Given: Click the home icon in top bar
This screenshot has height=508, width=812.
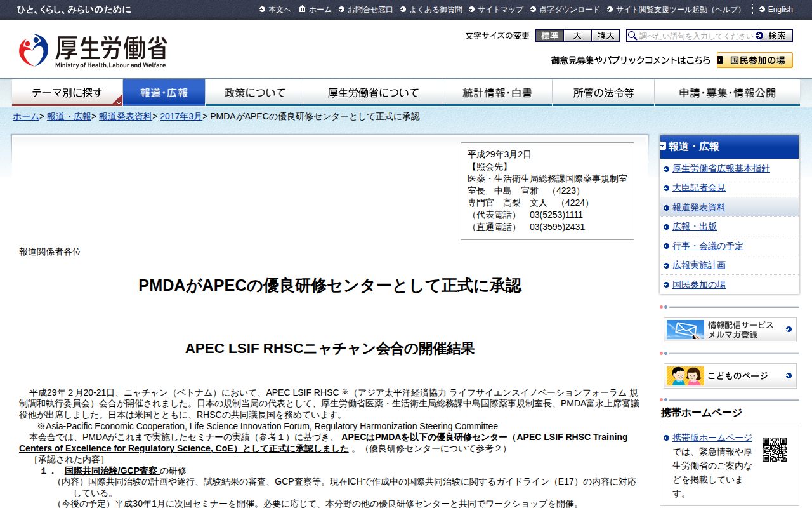Looking at the screenshot, I should pos(303,10).
